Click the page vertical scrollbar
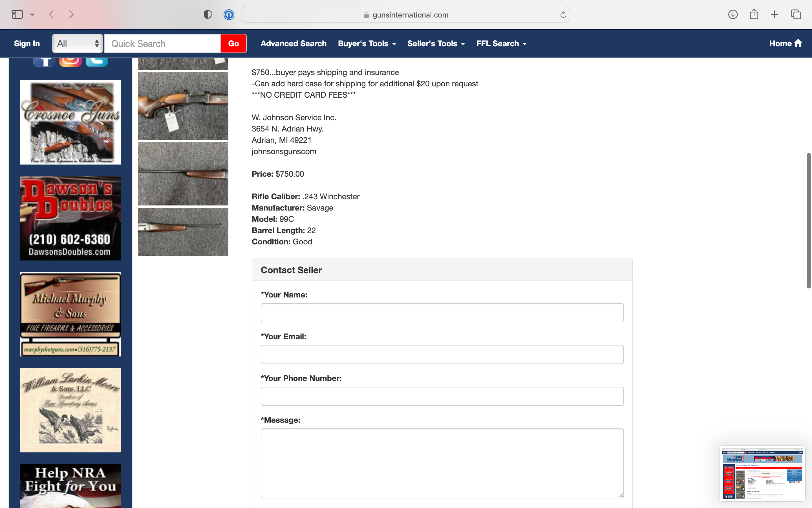 click(x=809, y=220)
